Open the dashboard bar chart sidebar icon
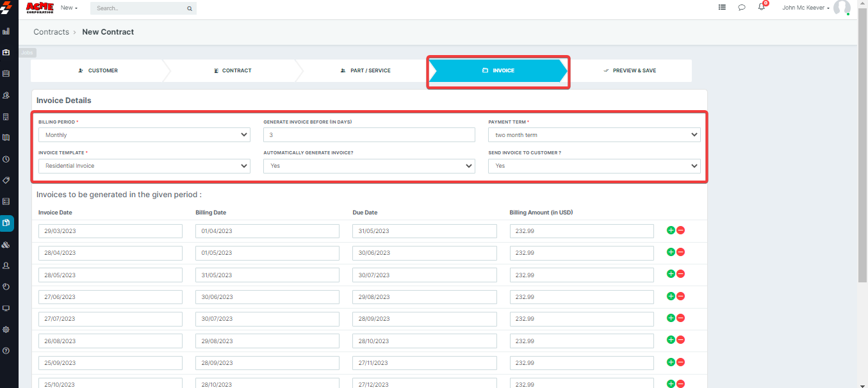868x388 pixels. (x=6, y=31)
